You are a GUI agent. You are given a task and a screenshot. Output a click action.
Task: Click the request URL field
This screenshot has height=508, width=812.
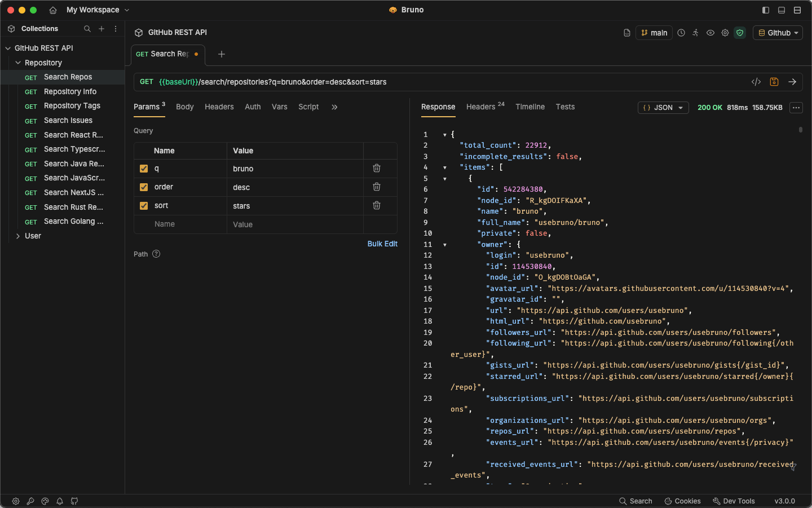[451, 82]
